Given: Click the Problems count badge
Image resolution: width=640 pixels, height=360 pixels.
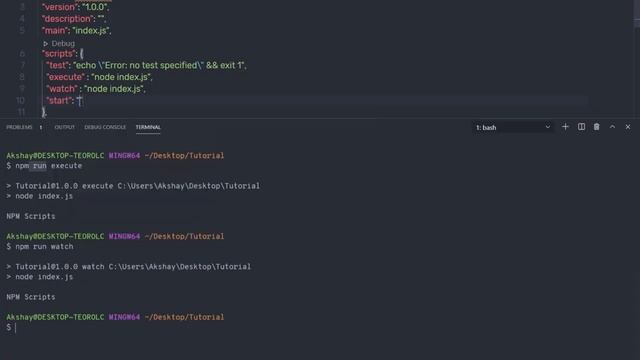Looking at the screenshot, I should 41,127.
